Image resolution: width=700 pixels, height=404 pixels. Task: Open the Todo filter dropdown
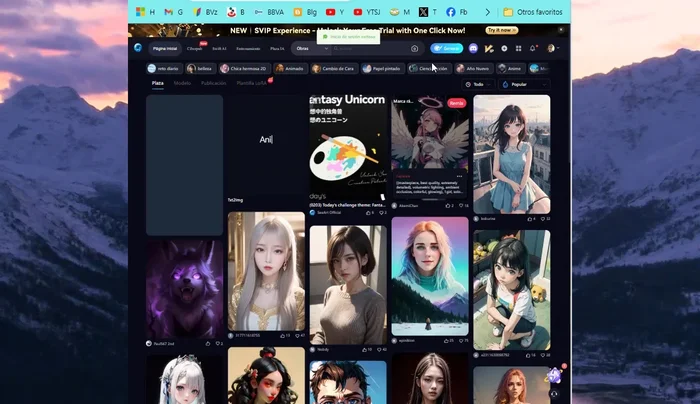pyautogui.click(x=478, y=85)
